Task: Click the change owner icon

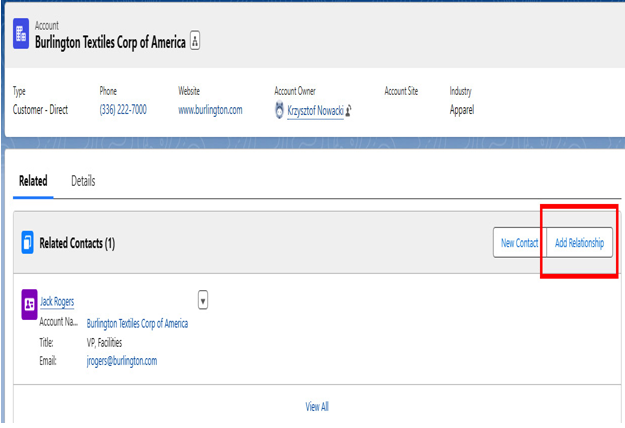Action: coord(348,110)
